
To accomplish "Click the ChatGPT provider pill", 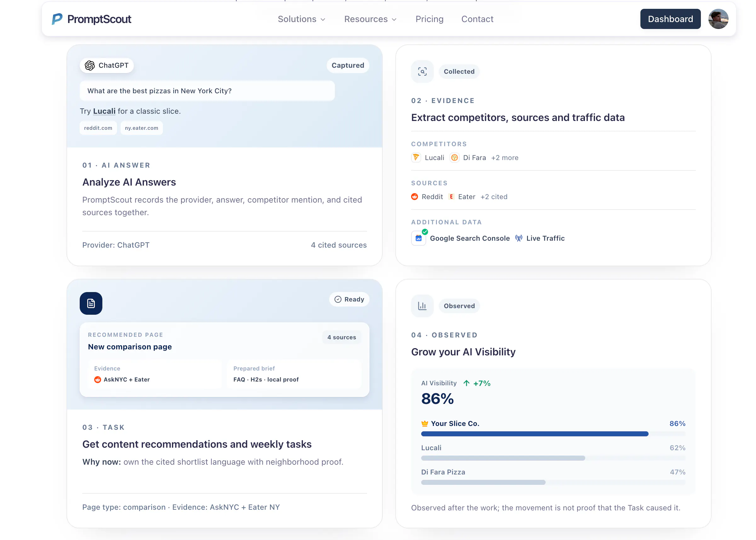I will (x=107, y=66).
